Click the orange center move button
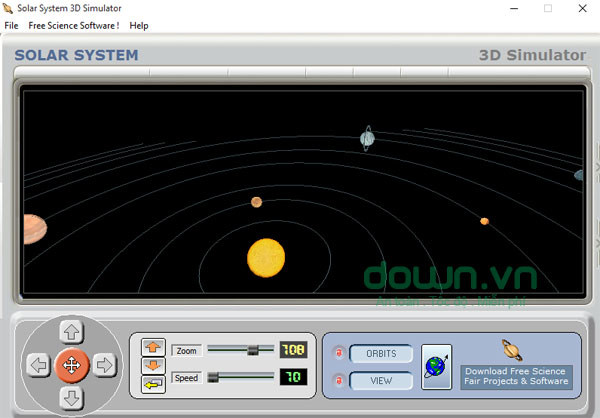 72,366
